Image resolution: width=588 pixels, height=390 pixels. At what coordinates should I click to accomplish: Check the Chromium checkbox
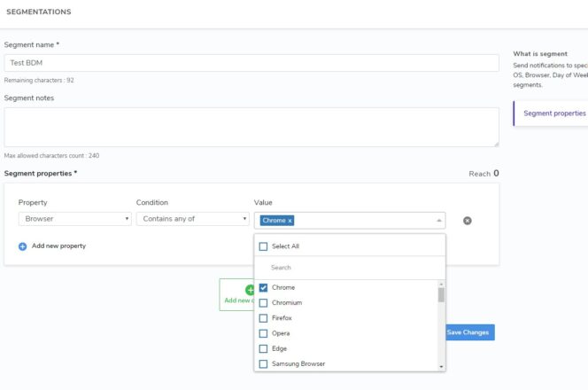263,303
